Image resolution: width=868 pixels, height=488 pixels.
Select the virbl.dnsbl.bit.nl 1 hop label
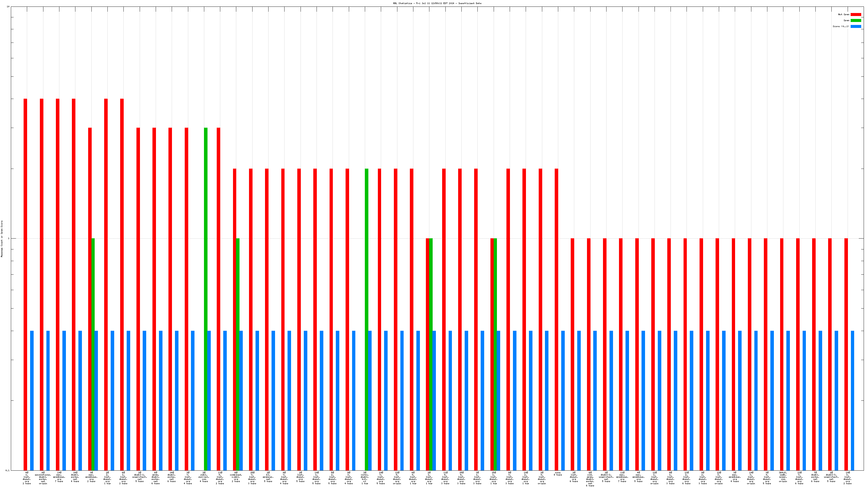coord(365,478)
